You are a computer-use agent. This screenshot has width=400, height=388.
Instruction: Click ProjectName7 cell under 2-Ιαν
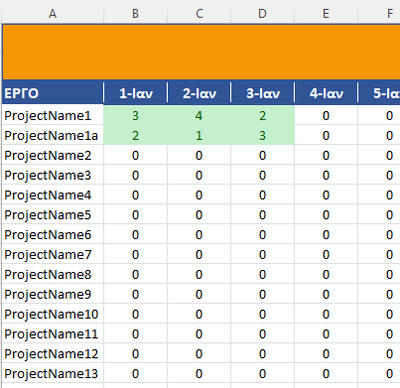pos(199,254)
